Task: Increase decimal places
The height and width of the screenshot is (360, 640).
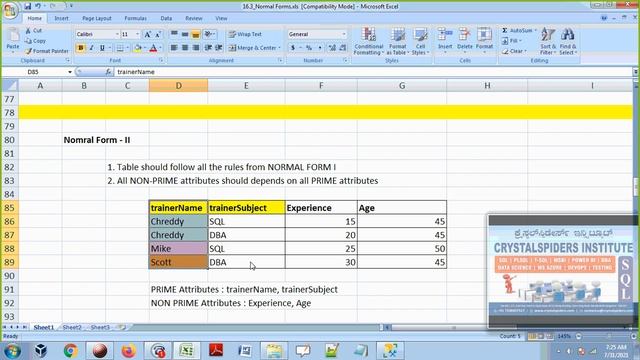Action: (x=332, y=48)
